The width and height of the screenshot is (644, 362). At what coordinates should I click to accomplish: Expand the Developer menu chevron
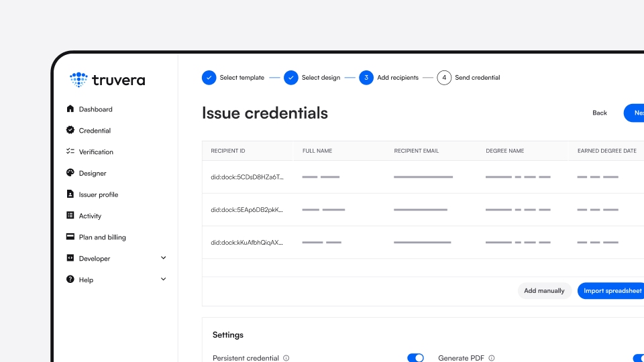pyautogui.click(x=163, y=258)
